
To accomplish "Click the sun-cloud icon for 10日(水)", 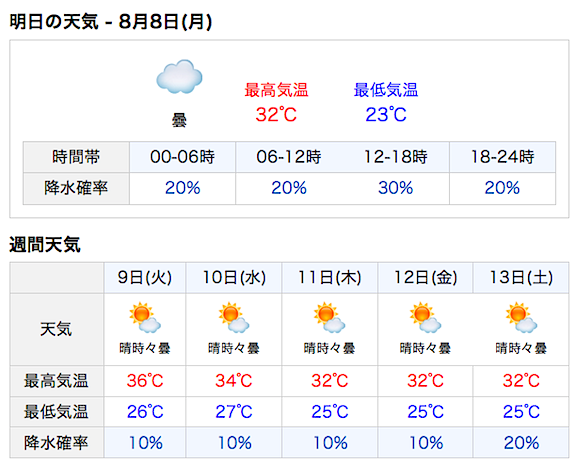I will coord(234,318).
